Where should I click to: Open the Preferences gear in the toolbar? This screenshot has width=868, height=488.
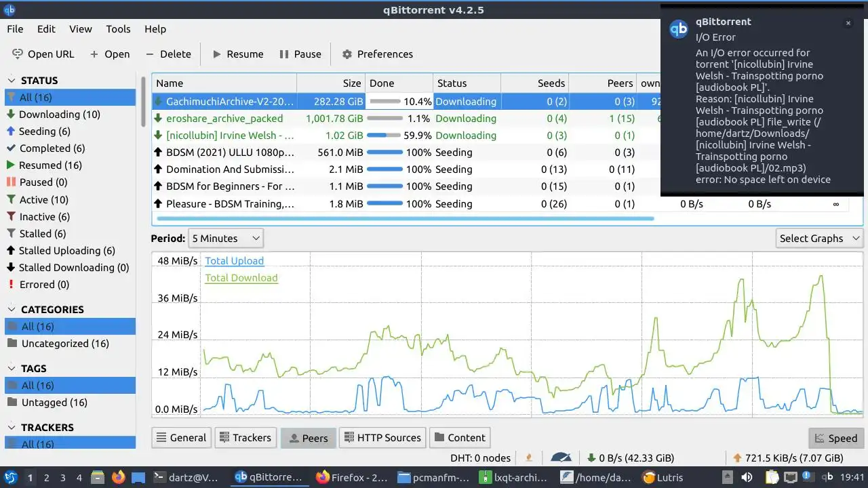tap(377, 54)
